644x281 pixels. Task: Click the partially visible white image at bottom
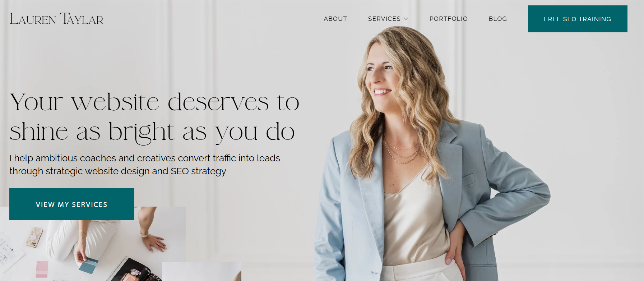click(201, 271)
